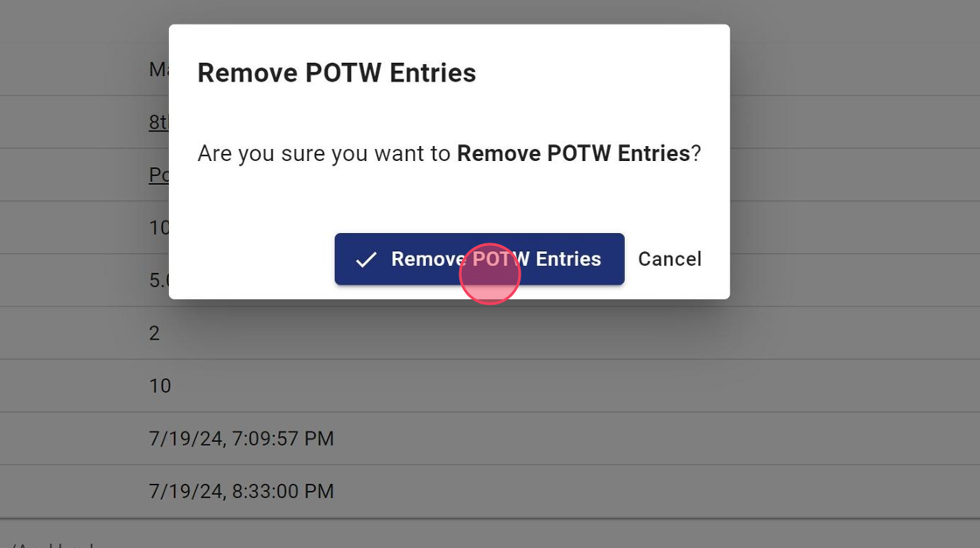Click the "10" value partly behind the dialog
Viewport: 980px width, 548px height.
pos(158,228)
